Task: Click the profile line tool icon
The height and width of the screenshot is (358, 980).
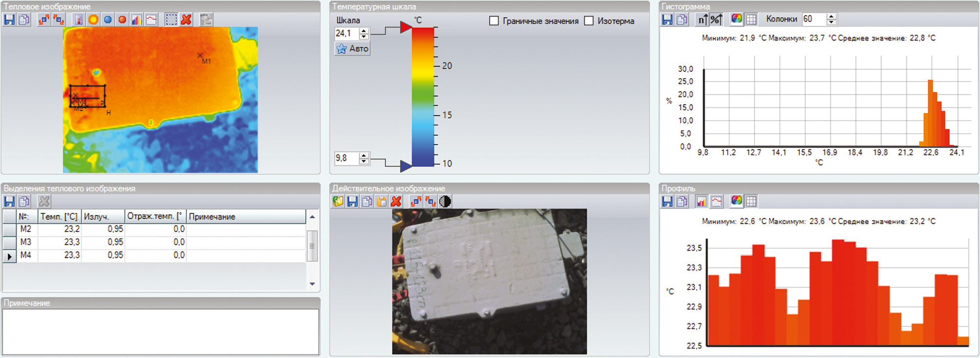Action: tap(151, 20)
